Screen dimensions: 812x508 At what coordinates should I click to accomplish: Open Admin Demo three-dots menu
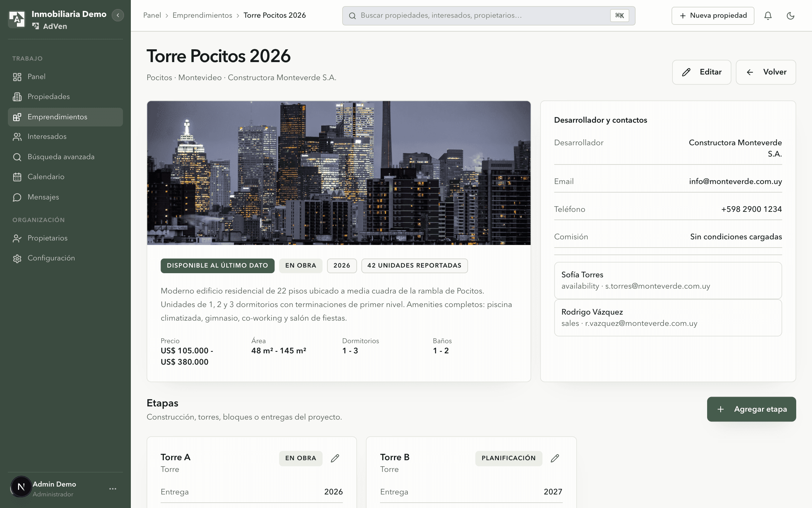113,488
